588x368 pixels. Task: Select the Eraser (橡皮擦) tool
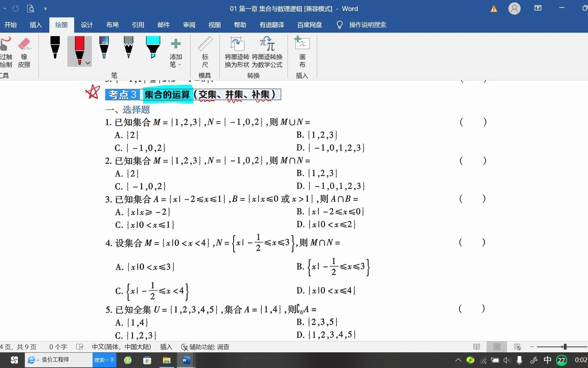24,51
